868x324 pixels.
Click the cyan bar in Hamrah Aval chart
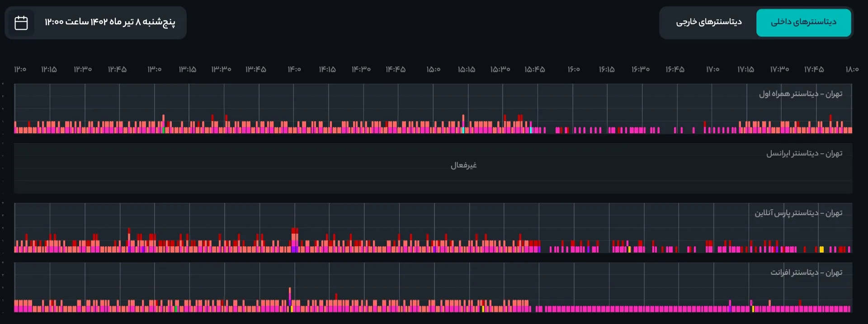463,130
